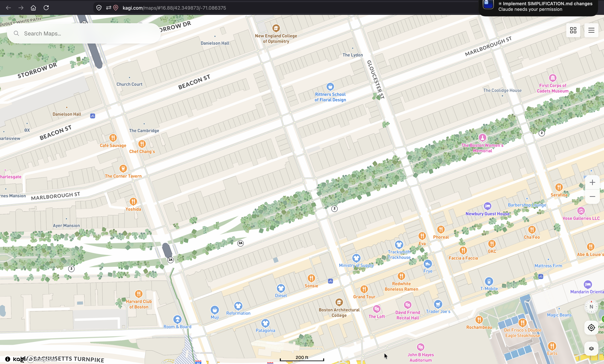This screenshot has height=364, width=604.
Task: Select the Mandarin Oriental hotel marker
Action: coord(588,284)
